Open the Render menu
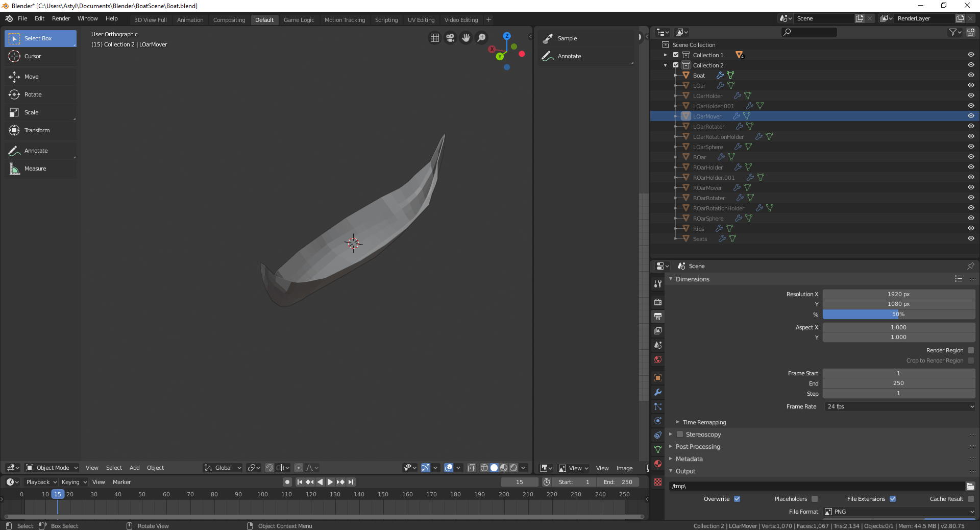Viewport: 980px width, 530px height. coord(61,18)
